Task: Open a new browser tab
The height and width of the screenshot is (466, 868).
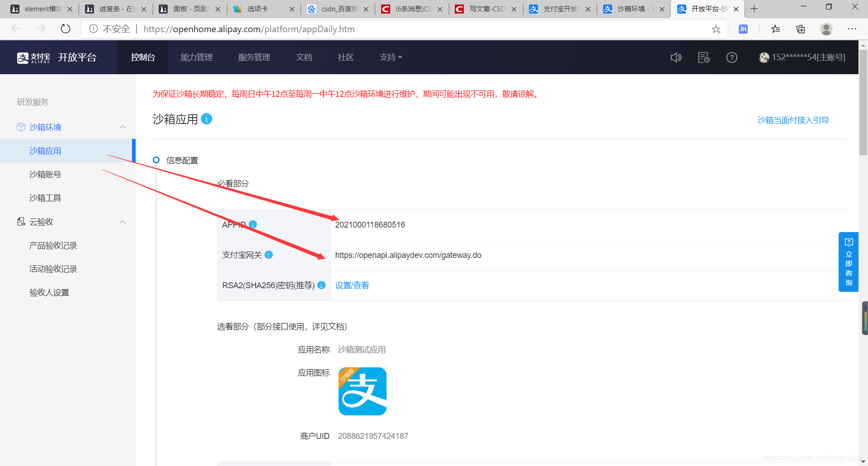Action: (x=754, y=9)
